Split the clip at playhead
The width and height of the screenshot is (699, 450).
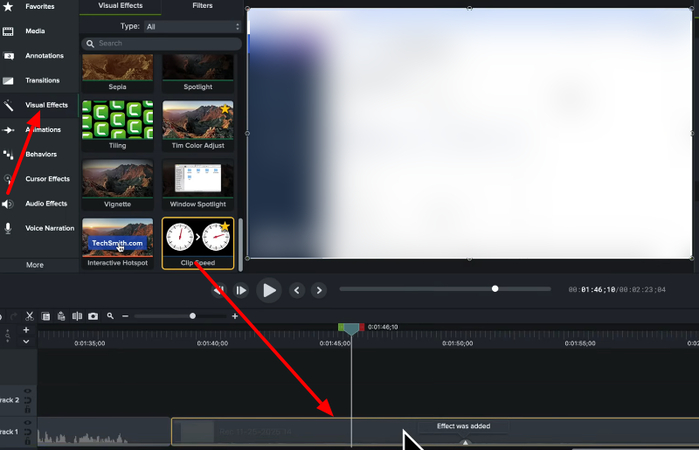coord(77,316)
